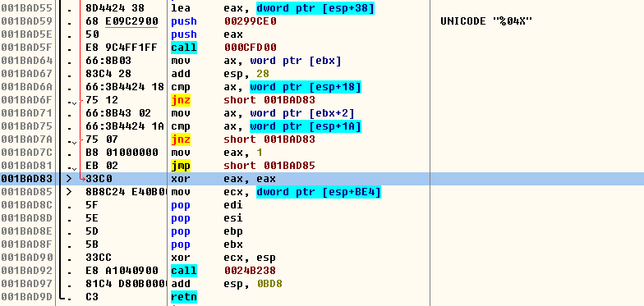Click jnz mnemonic at 001BAD7A
Image resolution: width=644 pixels, height=306 pixels.
(181, 139)
